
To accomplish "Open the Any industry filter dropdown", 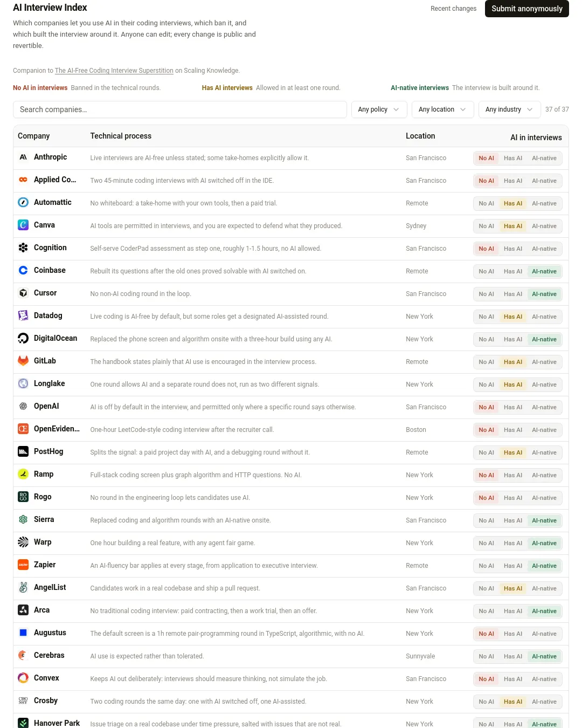I will coord(509,109).
